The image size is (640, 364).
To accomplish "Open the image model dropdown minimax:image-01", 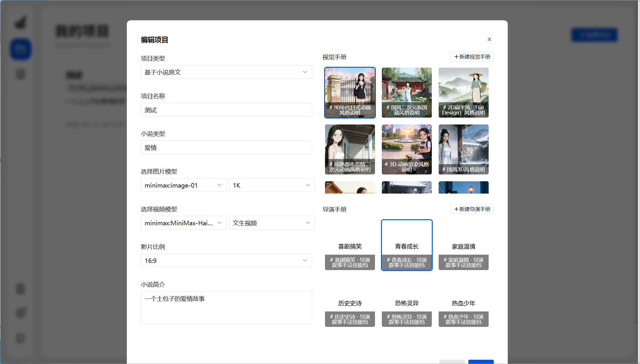I will [x=184, y=185].
